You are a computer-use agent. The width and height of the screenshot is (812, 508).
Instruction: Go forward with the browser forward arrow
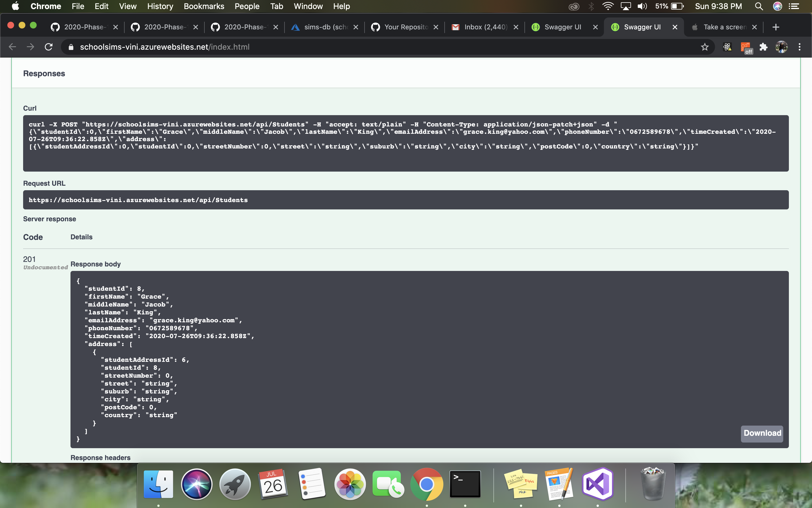click(30, 47)
